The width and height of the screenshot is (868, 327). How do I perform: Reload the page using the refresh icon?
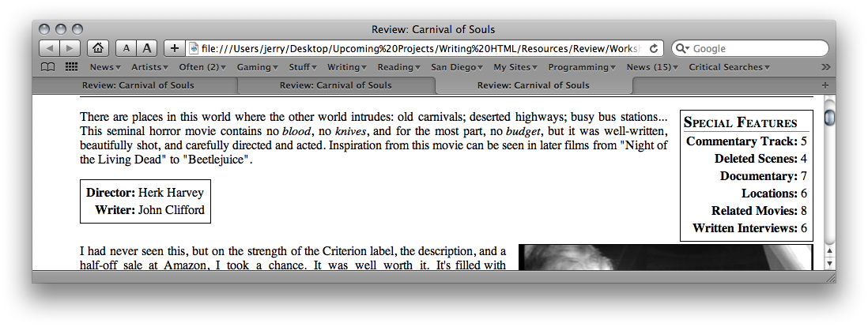[654, 49]
